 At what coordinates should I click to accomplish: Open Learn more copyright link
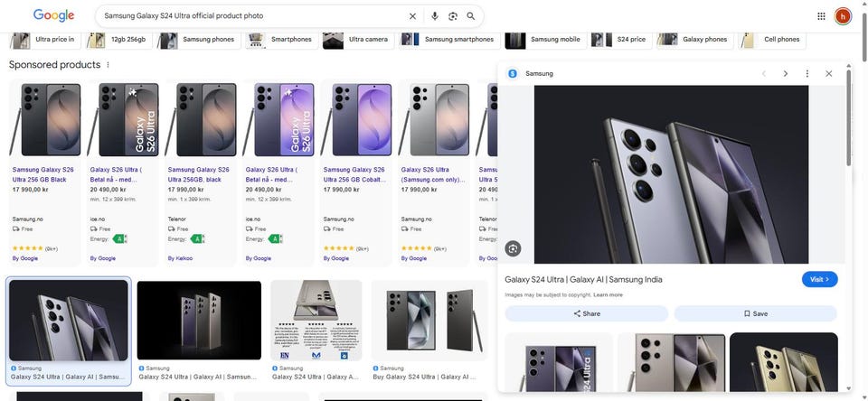click(608, 294)
